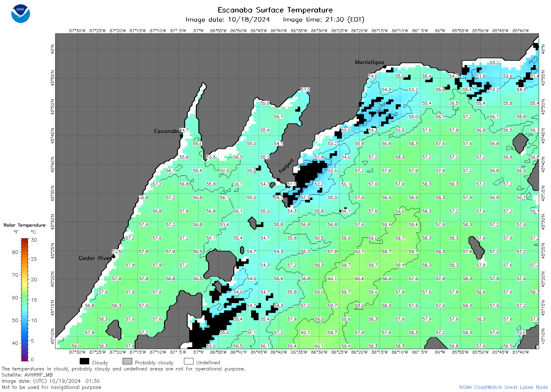Viewport: 551px width, 392px height.
Task: Click the white Undefined legend swatch
Action: (x=189, y=361)
